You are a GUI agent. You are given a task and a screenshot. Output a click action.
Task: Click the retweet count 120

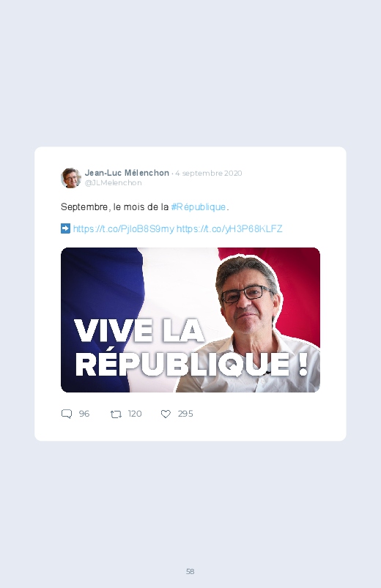(134, 414)
